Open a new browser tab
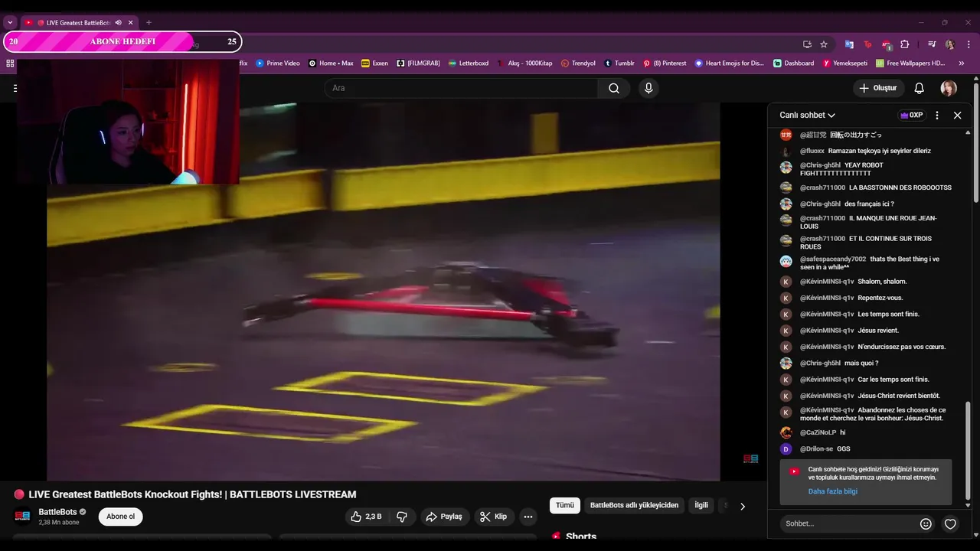The height and width of the screenshot is (551, 980). point(149,23)
